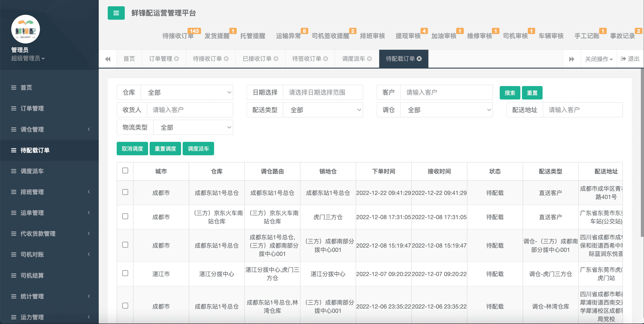Focus the 配送地址 input field
Viewport: 644px width, 324px height.
tap(583, 110)
